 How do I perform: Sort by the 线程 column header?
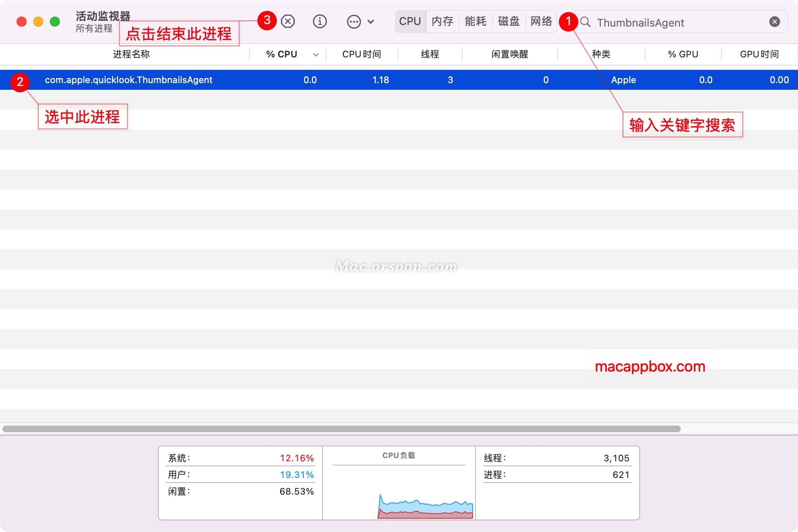pos(430,54)
